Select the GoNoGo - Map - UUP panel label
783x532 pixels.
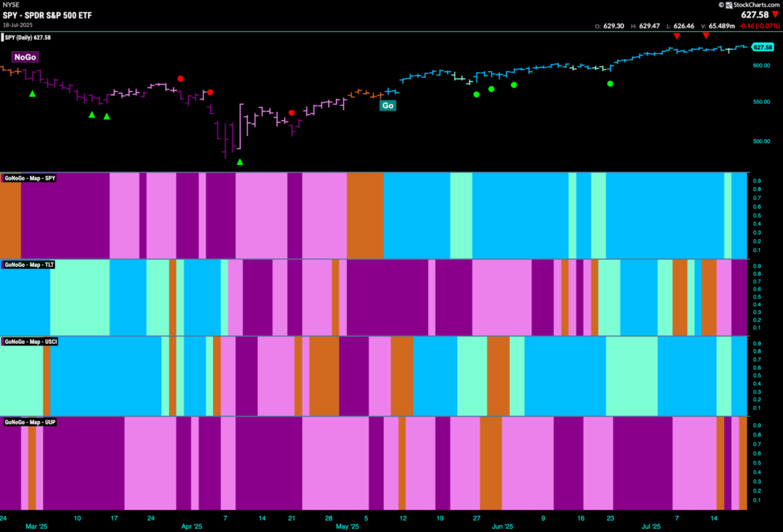pos(30,422)
